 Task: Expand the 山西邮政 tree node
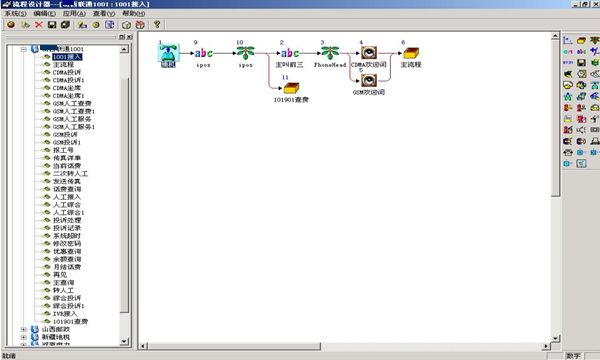pyautogui.click(x=24, y=329)
